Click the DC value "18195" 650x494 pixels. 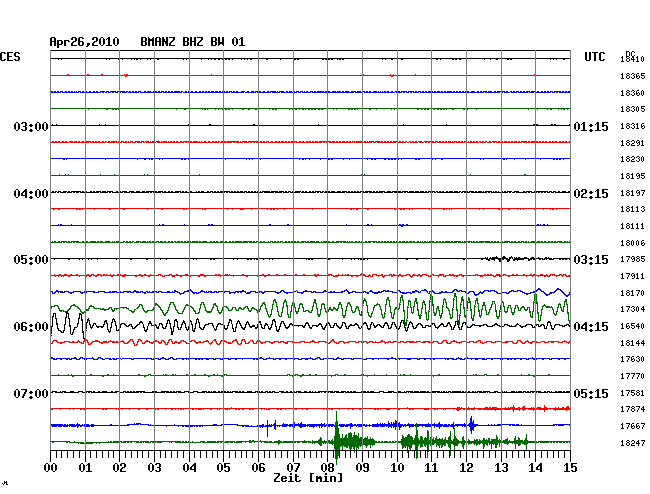[x=633, y=176]
